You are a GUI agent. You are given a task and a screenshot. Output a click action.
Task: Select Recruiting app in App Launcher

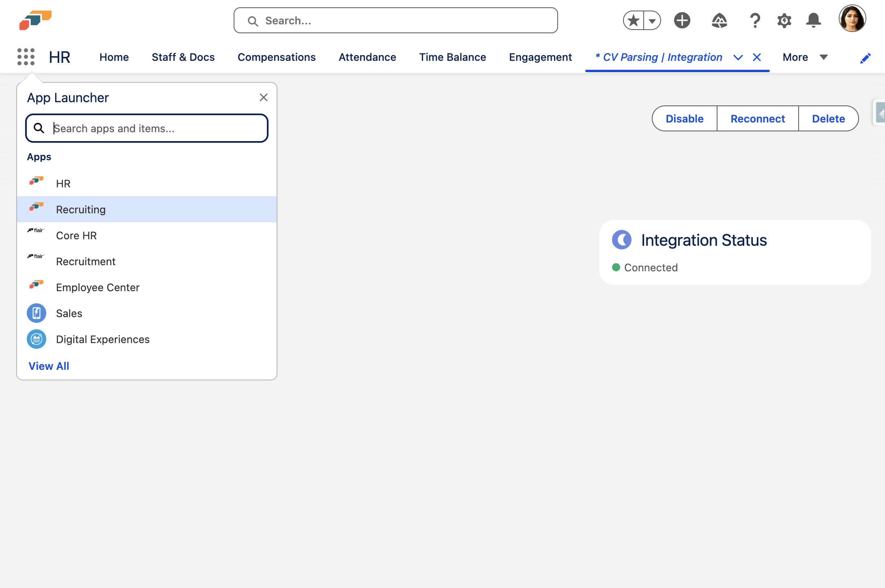coord(81,209)
